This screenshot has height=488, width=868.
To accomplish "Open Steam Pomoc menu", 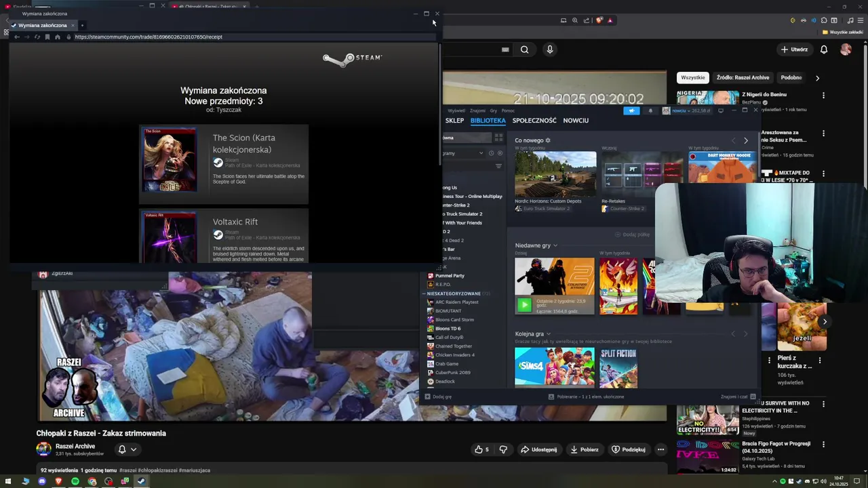I will pyautogui.click(x=508, y=110).
